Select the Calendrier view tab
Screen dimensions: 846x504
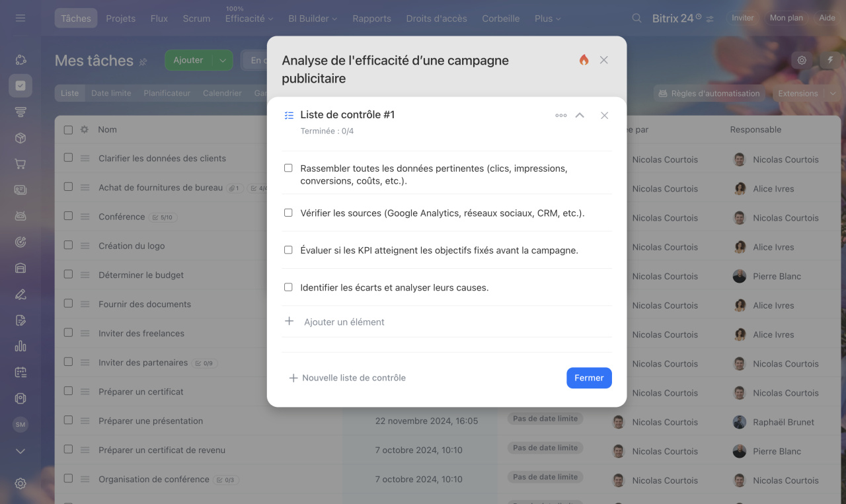click(222, 93)
